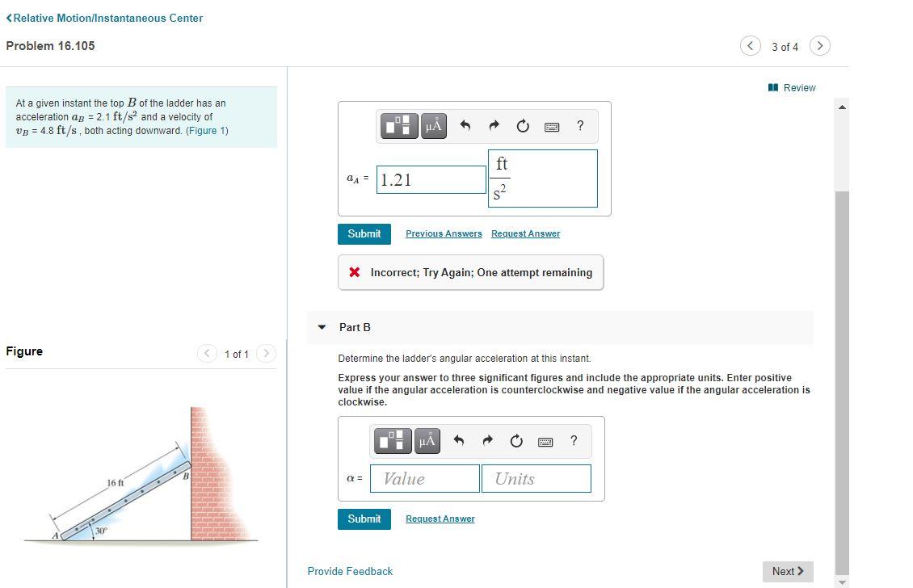
Task: Return to Relative Motion/Instantaneous Center page
Action: click(103, 18)
